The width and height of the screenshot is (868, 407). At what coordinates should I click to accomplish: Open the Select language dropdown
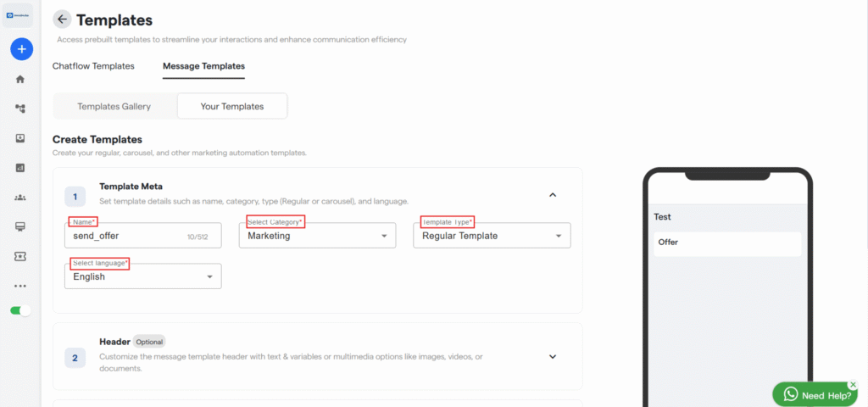142,276
